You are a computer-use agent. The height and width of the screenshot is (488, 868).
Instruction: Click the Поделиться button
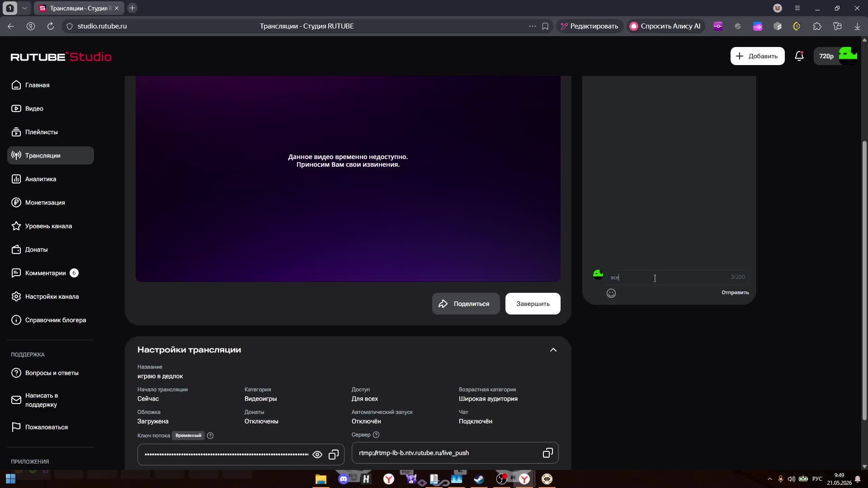coord(466,304)
